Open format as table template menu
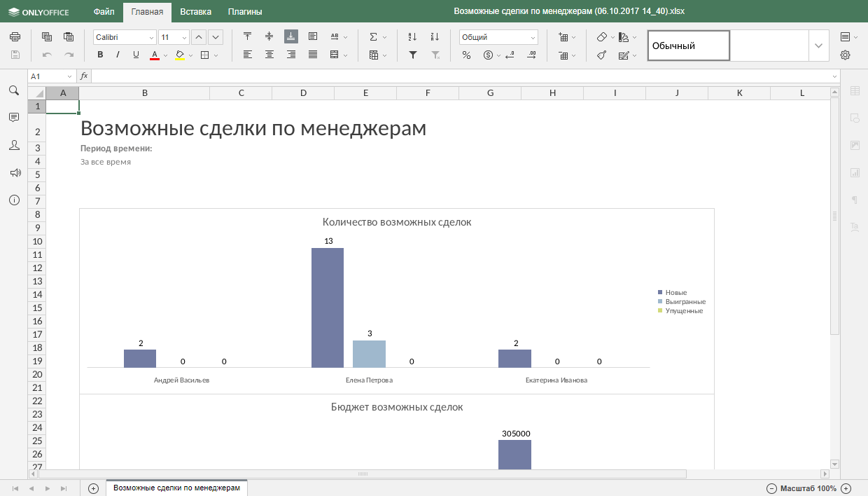Viewport: 868px width, 496px height. point(377,55)
